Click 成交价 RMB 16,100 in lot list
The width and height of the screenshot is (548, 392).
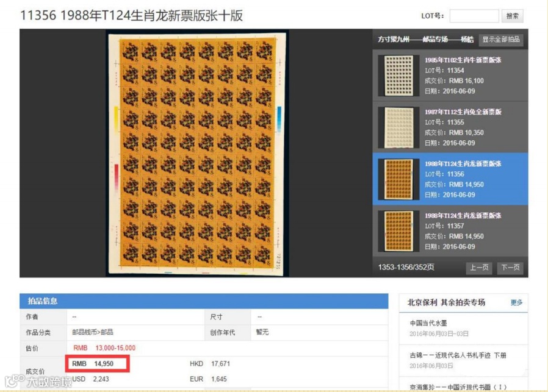pos(454,81)
